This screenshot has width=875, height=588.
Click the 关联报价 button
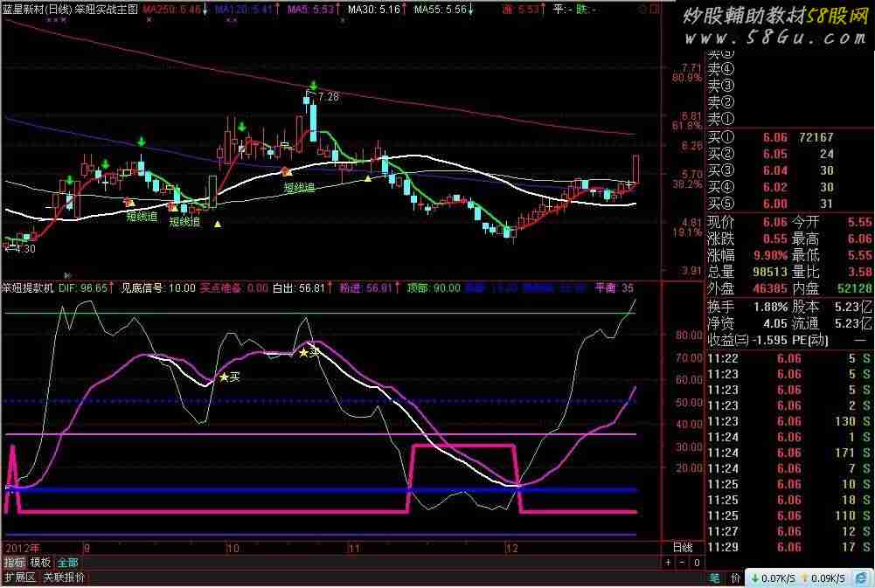pos(65,578)
